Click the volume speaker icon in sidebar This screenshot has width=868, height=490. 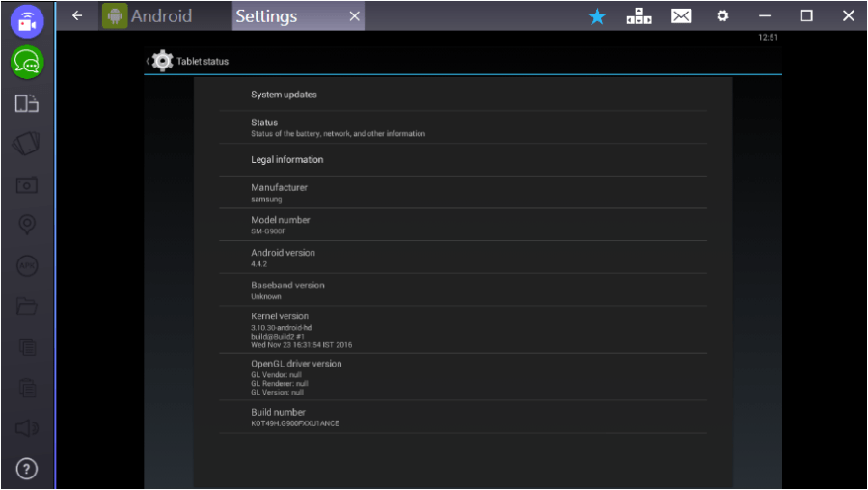[x=27, y=427]
